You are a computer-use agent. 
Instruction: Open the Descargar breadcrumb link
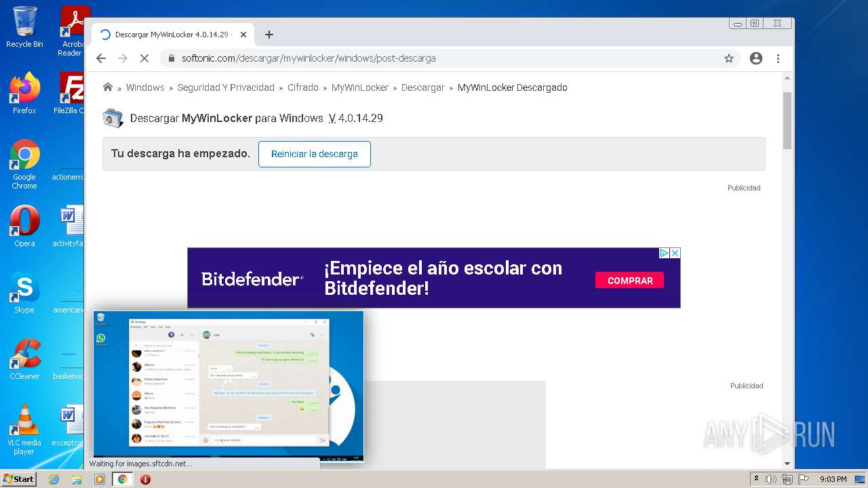coord(422,87)
